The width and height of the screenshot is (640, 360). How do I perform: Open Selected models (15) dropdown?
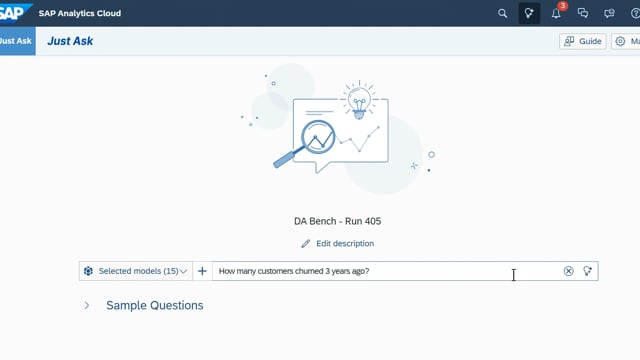(136, 271)
